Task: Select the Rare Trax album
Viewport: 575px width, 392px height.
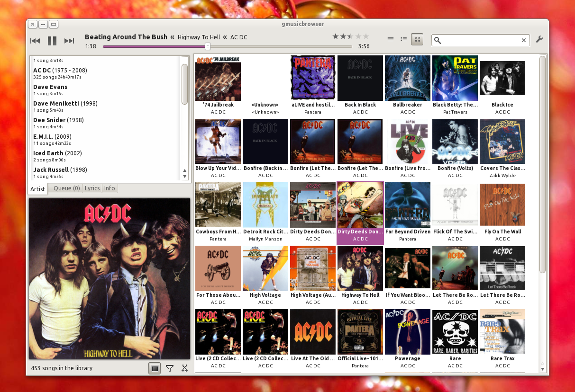Action: tap(502, 339)
